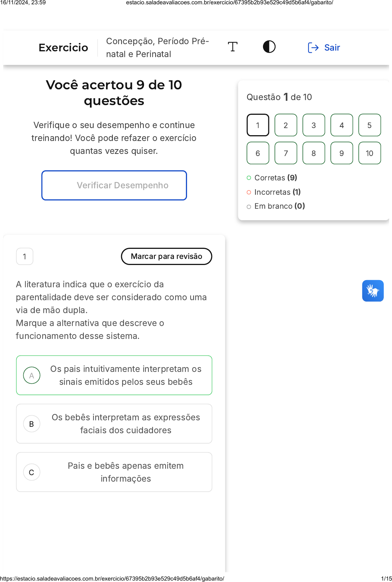Screen dimensions: 392x582
Task: Click Marcar para revisão button
Action: 167,256
